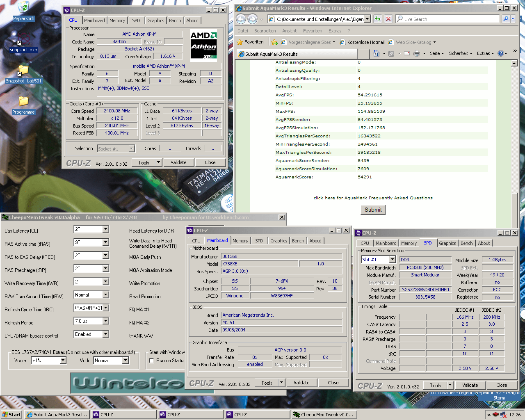Open Graphics tab in Mainboard CPU-Z window
This screenshot has height=420, width=525.
(279, 241)
